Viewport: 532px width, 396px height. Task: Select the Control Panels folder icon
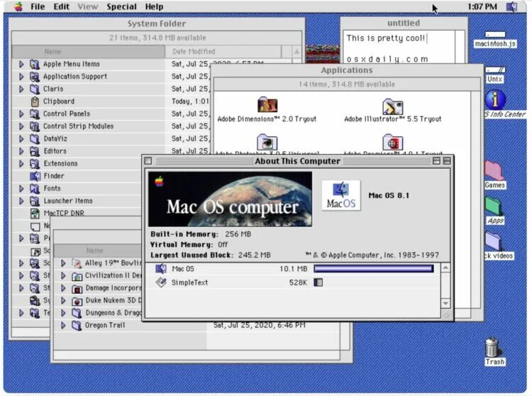tap(35, 114)
